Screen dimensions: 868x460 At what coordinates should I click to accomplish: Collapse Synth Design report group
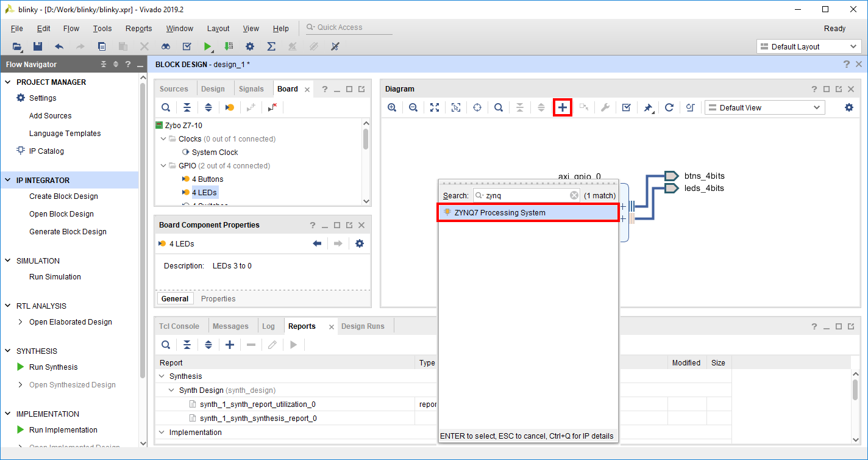(x=173, y=390)
